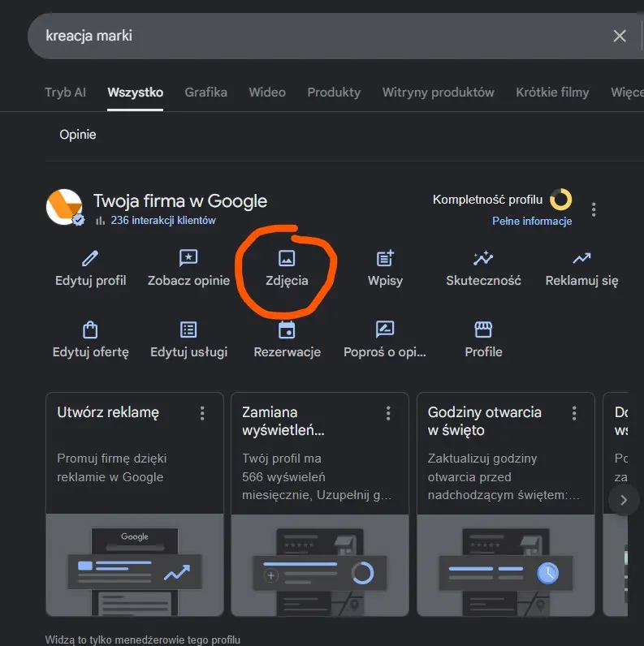Open the Witryny produktów tab
This screenshot has width=644, height=646.
(439, 93)
